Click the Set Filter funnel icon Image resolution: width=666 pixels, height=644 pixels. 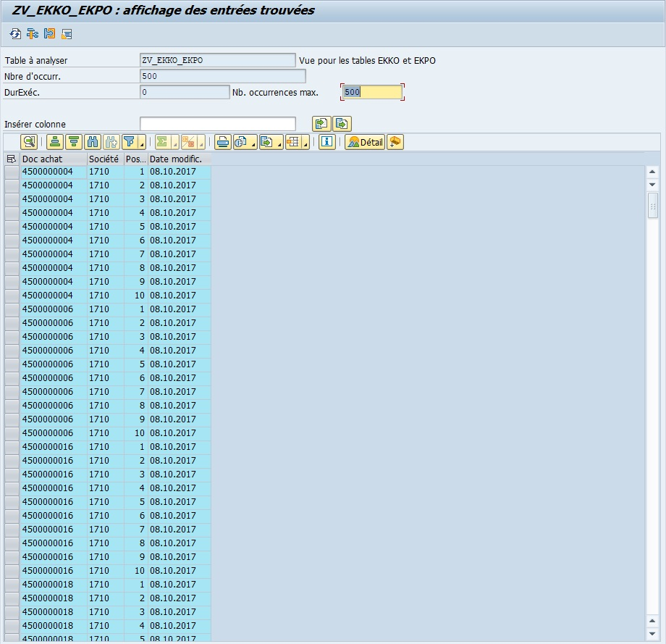(x=130, y=142)
